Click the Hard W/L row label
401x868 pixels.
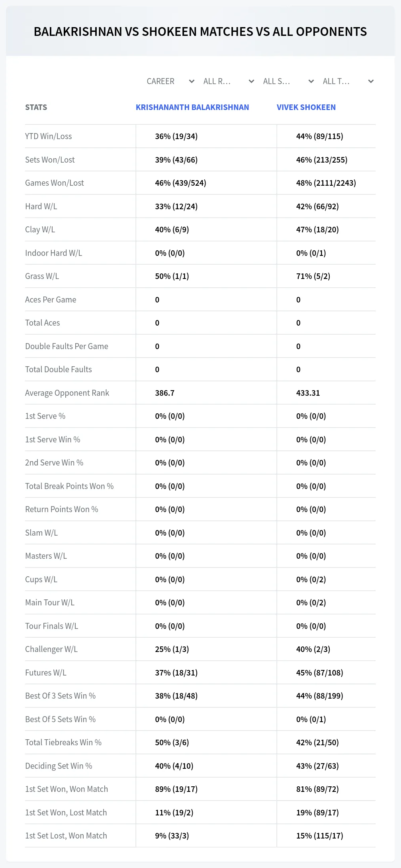tap(41, 206)
